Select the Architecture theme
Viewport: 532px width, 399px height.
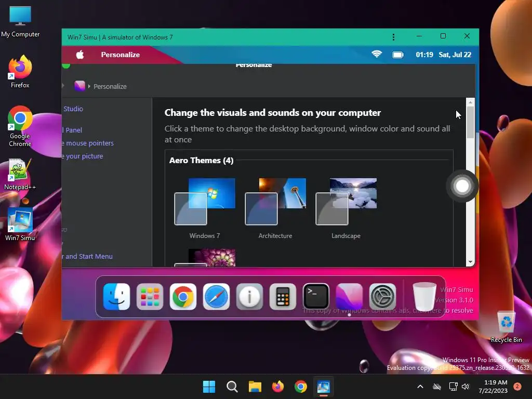click(x=275, y=208)
